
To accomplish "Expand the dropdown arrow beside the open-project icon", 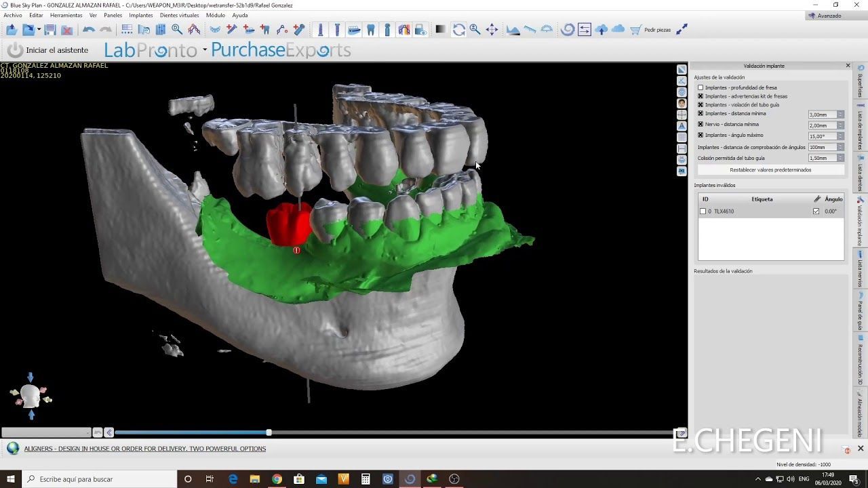I will point(39,30).
